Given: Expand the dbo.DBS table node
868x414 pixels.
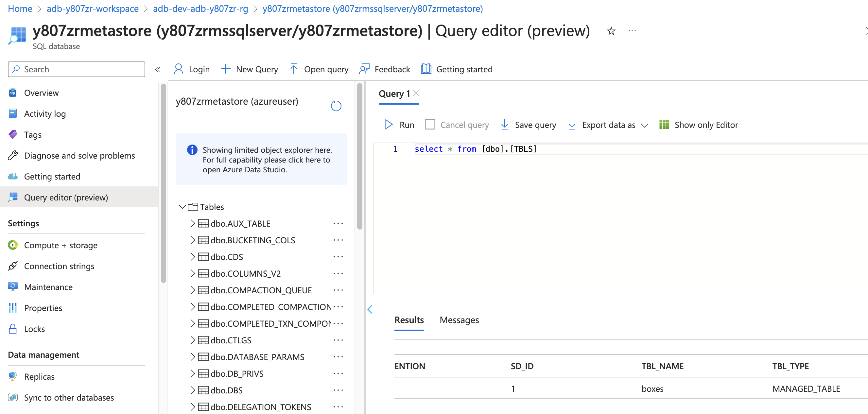Looking at the screenshot, I should pos(192,390).
